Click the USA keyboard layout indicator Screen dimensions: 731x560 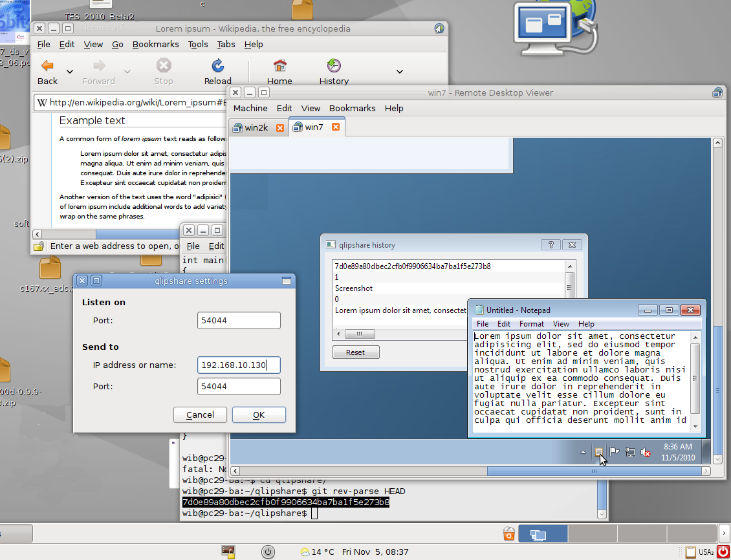[x=707, y=552]
